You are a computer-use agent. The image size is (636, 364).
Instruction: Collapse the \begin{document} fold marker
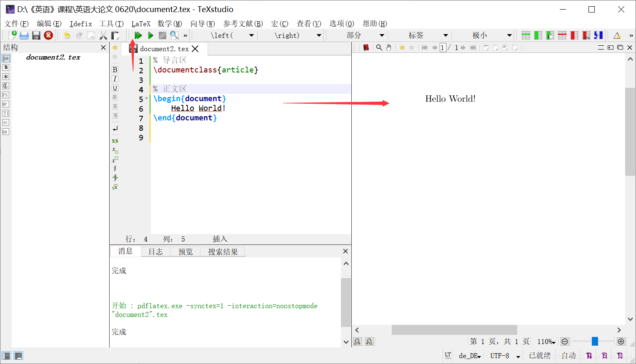click(x=147, y=99)
